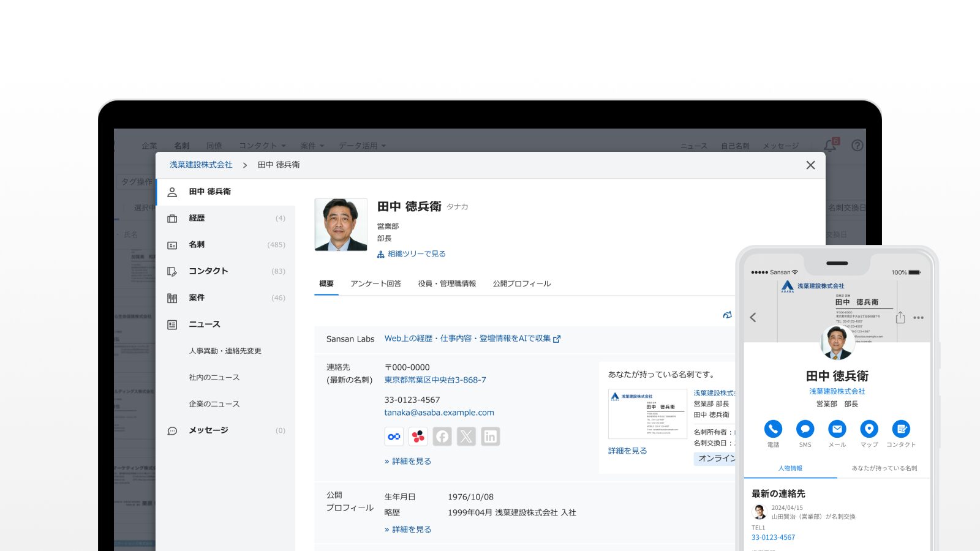Tap the コンタクト icon on the phone
This screenshot has width=980, height=551.
coord(901,429)
